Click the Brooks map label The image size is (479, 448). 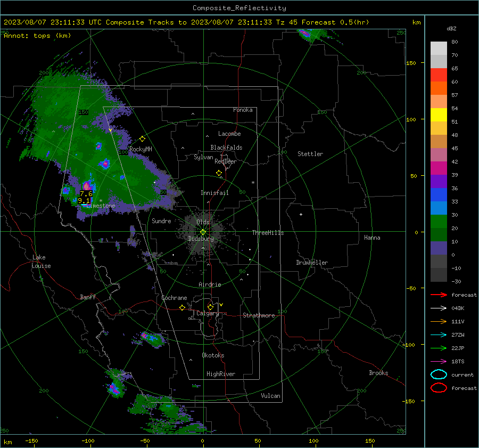click(378, 373)
